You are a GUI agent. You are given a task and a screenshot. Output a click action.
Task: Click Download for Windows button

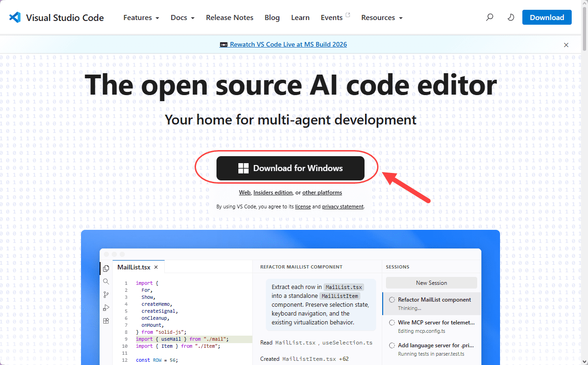pos(291,168)
